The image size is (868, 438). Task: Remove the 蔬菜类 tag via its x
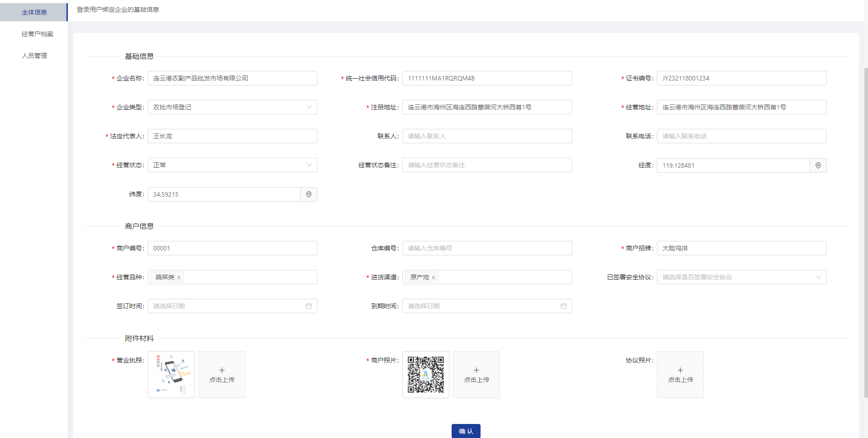179,278
